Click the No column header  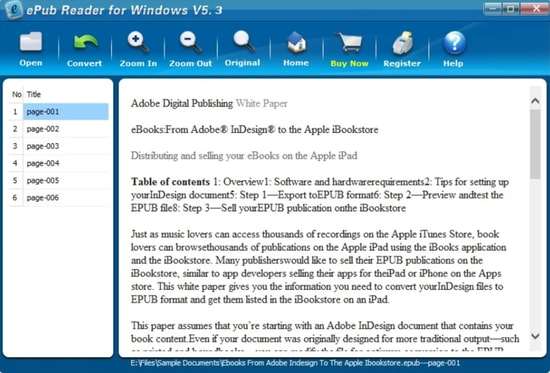click(16, 94)
